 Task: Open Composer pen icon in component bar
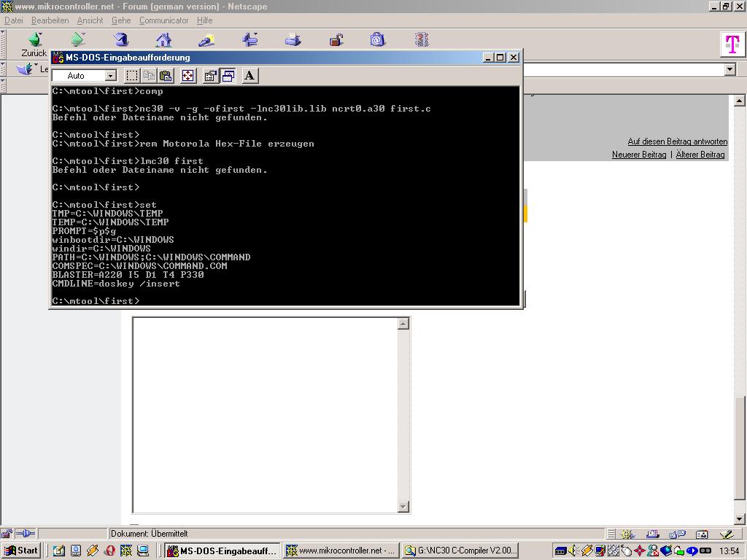(x=727, y=534)
